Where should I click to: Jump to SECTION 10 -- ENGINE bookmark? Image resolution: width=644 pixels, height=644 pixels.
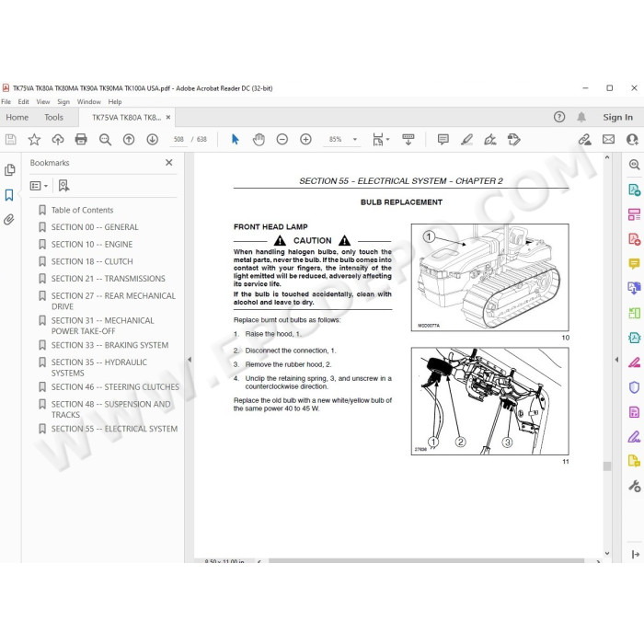[92, 245]
